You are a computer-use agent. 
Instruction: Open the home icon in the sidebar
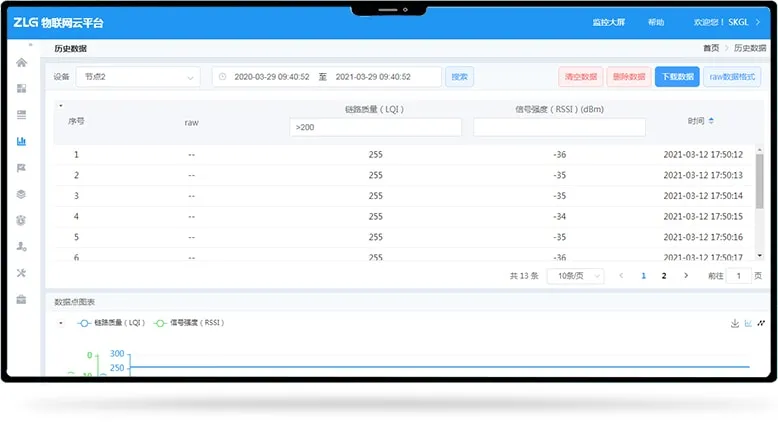pyautogui.click(x=22, y=63)
